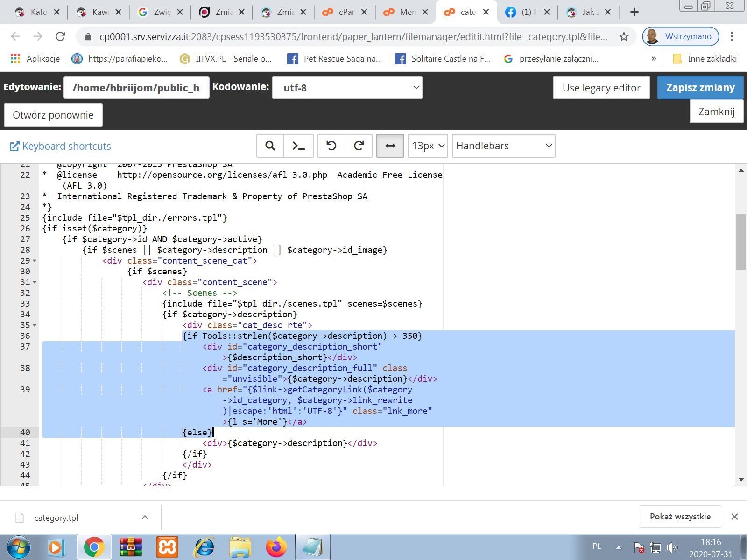Open the utf-8 encoding dropdown
The image size is (747, 560).
[347, 88]
